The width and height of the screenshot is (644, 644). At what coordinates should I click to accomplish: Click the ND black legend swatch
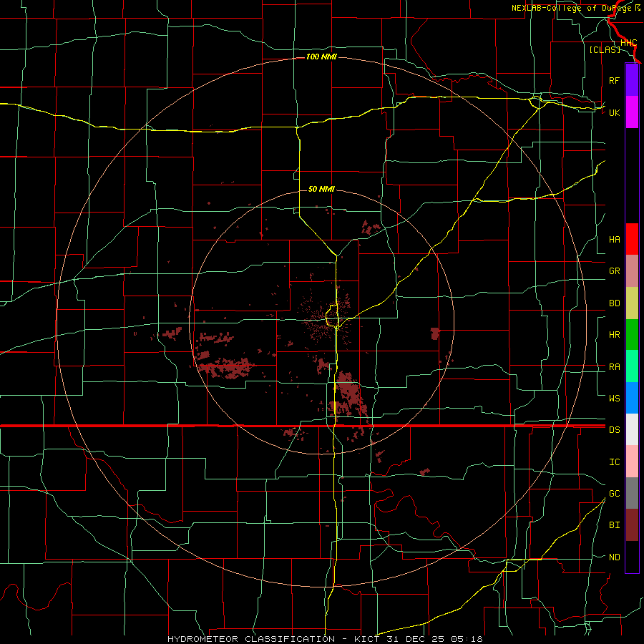coord(632,557)
